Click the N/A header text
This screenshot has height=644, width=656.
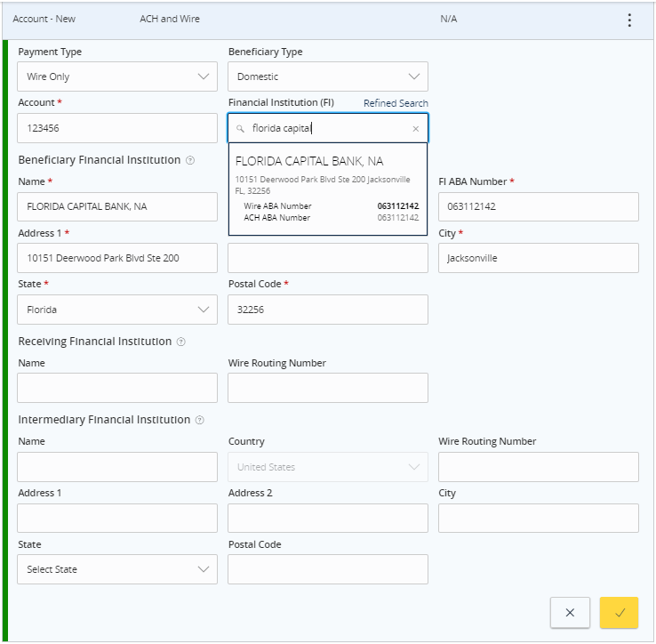(x=449, y=19)
